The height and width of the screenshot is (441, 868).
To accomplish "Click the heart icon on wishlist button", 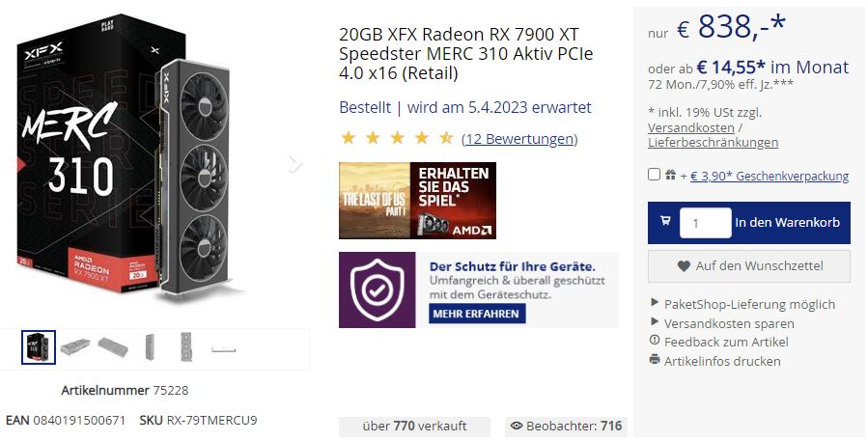I will [684, 266].
